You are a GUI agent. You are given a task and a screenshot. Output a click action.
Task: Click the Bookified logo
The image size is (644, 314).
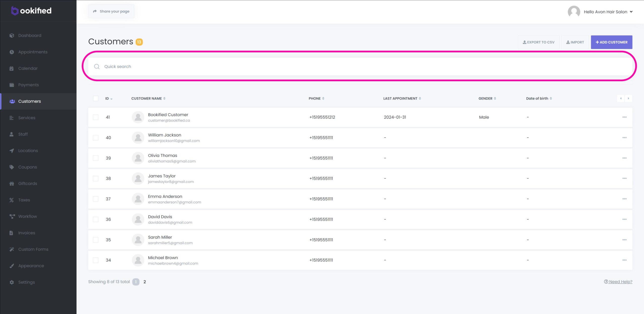[31, 11]
